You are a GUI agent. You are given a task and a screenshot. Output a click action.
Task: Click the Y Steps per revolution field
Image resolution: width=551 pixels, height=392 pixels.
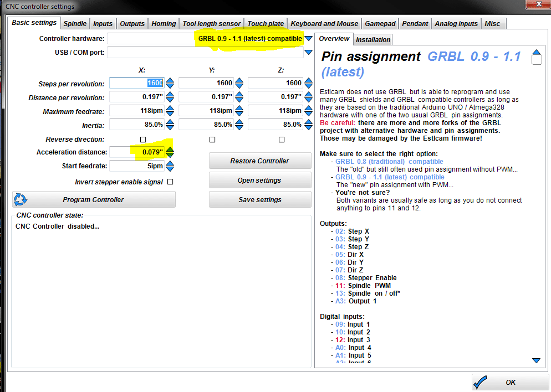point(206,83)
